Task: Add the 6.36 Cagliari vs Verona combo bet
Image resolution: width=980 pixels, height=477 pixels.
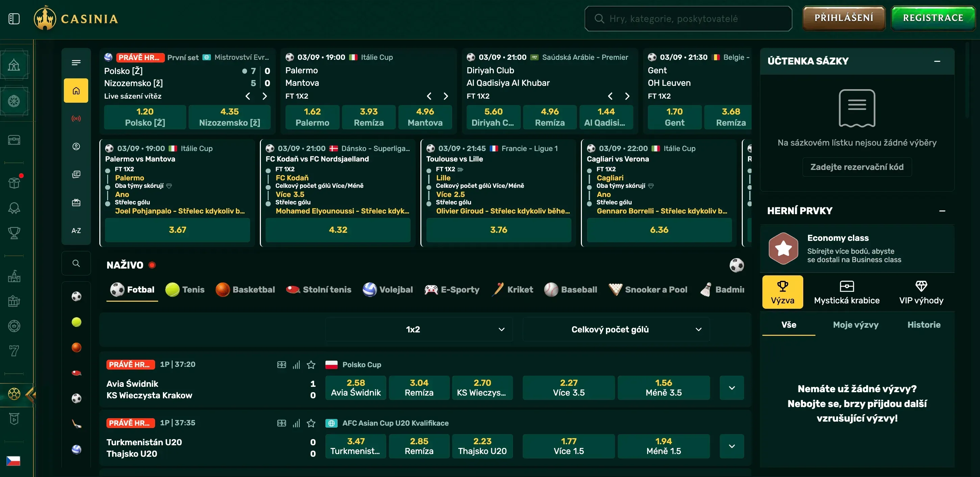Action: [x=659, y=230]
